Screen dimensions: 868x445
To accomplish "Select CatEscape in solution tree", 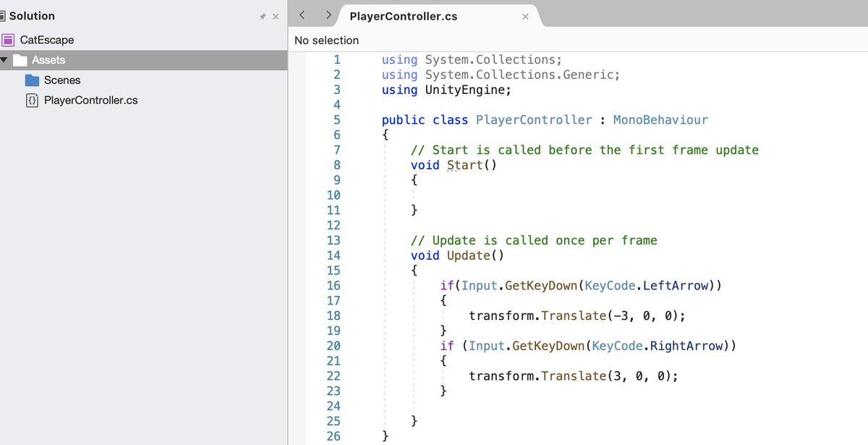I will tap(47, 40).
